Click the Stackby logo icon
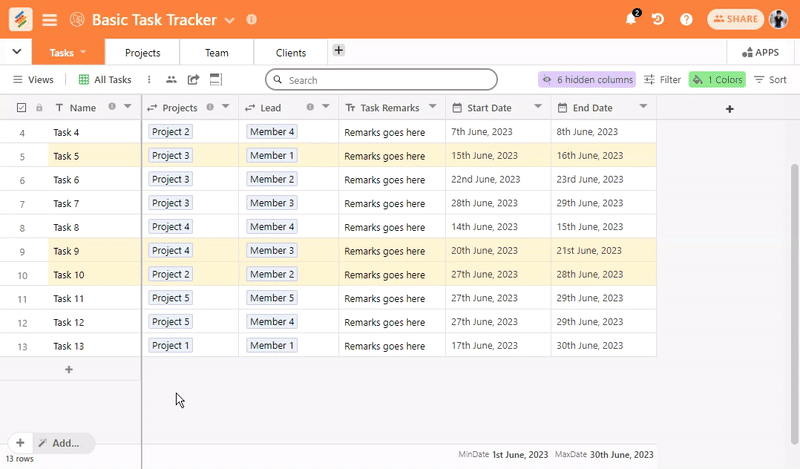 20,19
